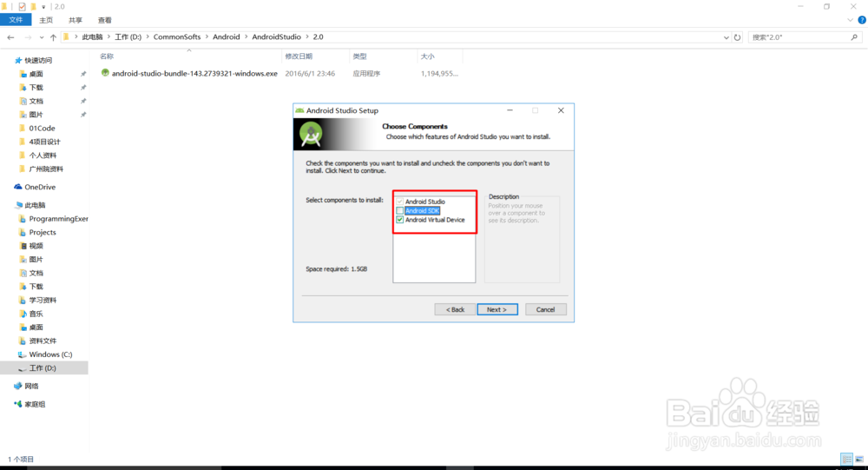Select 工作 (D:) drive in navigation pane
This screenshot has width=868, height=470.
click(x=43, y=368)
